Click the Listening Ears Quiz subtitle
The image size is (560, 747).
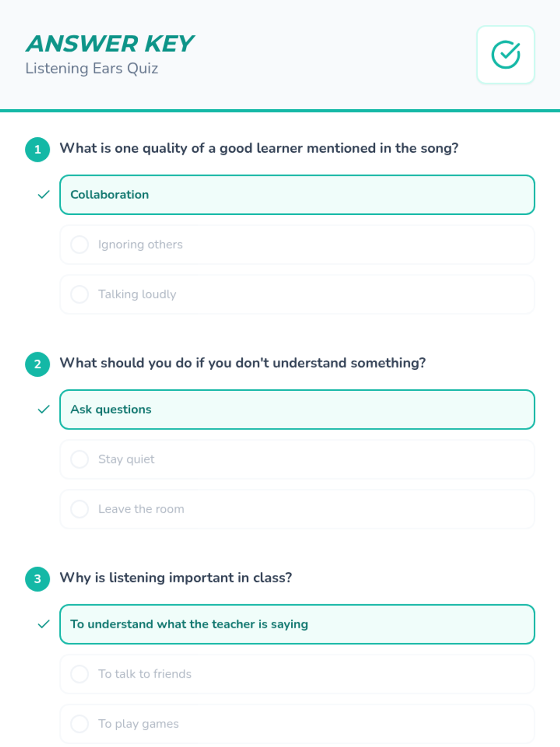click(x=91, y=69)
